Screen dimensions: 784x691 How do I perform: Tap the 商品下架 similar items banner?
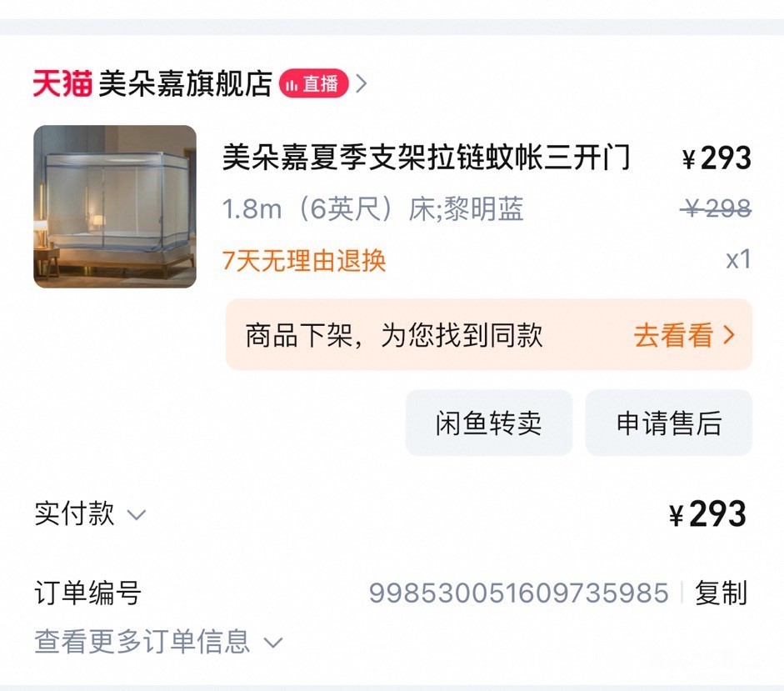click(394, 335)
